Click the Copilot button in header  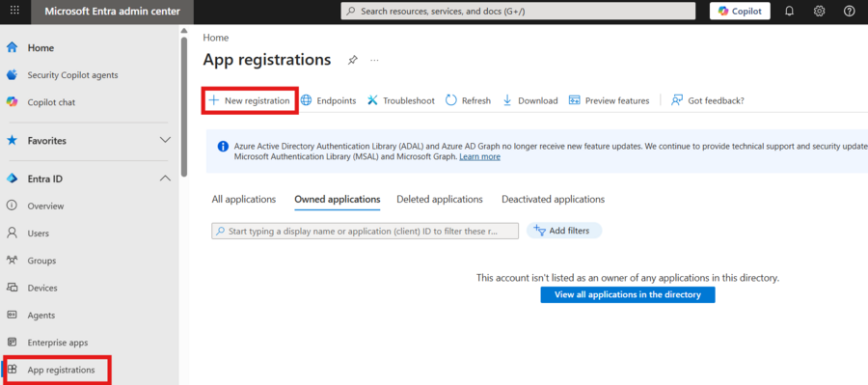740,11
